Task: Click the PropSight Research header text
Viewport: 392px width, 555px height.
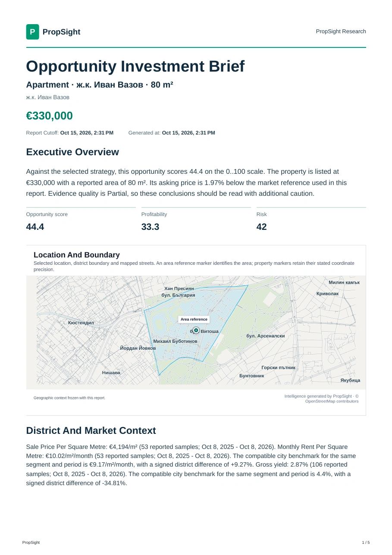Action: click(x=341, y=31)
